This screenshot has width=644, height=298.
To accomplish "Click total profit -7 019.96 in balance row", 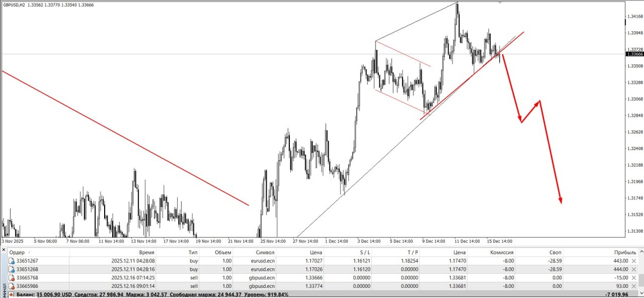I will point(617,295).
